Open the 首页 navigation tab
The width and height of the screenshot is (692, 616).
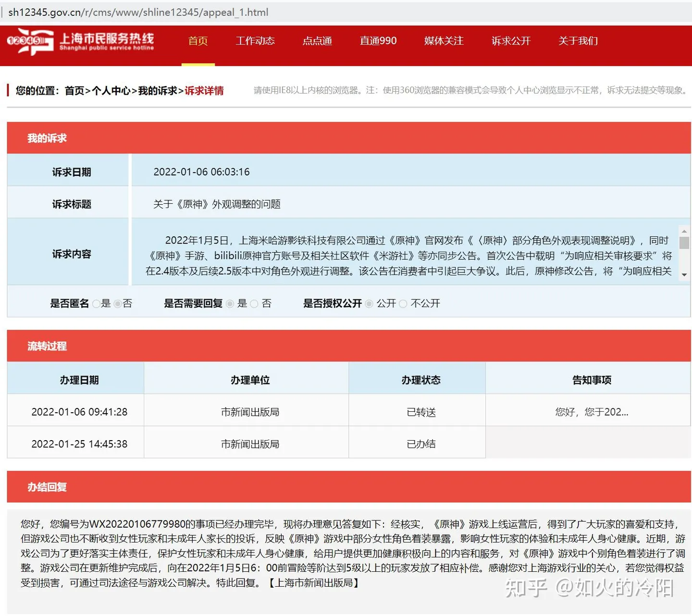click(198, 41)
